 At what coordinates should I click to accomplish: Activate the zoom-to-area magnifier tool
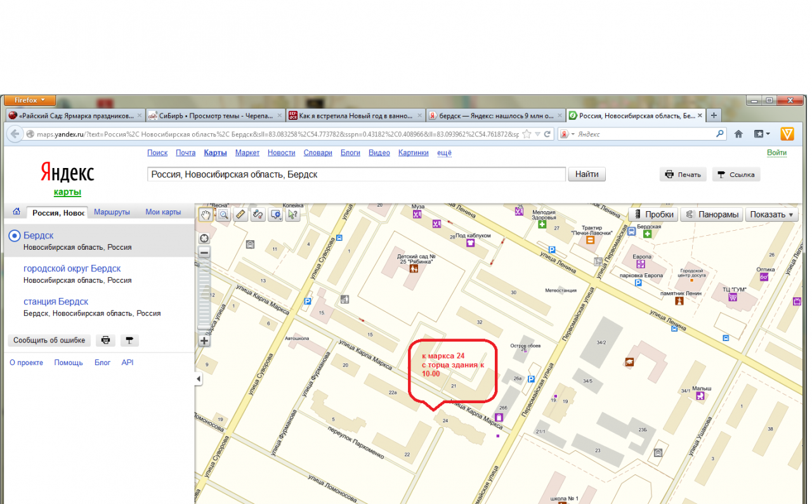click(223, 215)
